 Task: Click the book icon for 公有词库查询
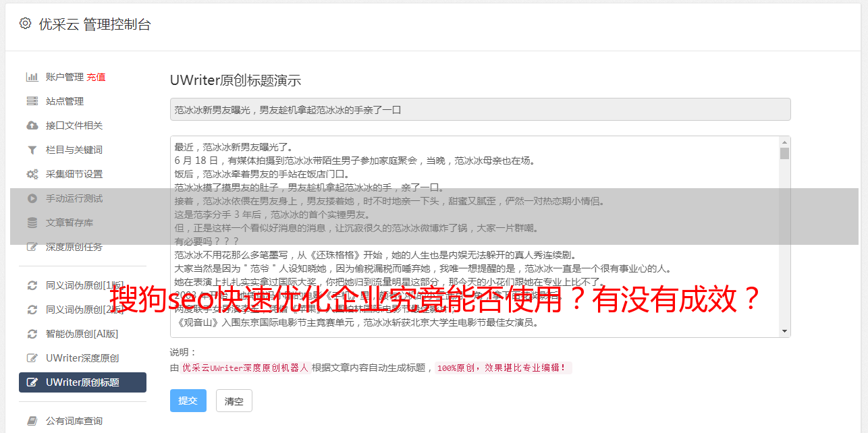32,421
